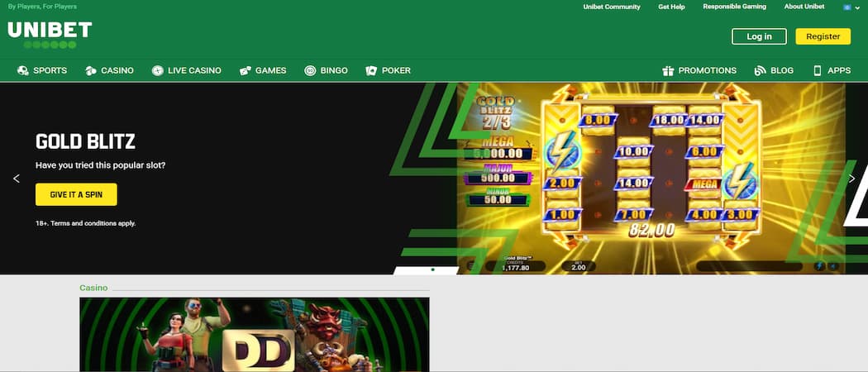Click the Log in button

tap(759, 36)
